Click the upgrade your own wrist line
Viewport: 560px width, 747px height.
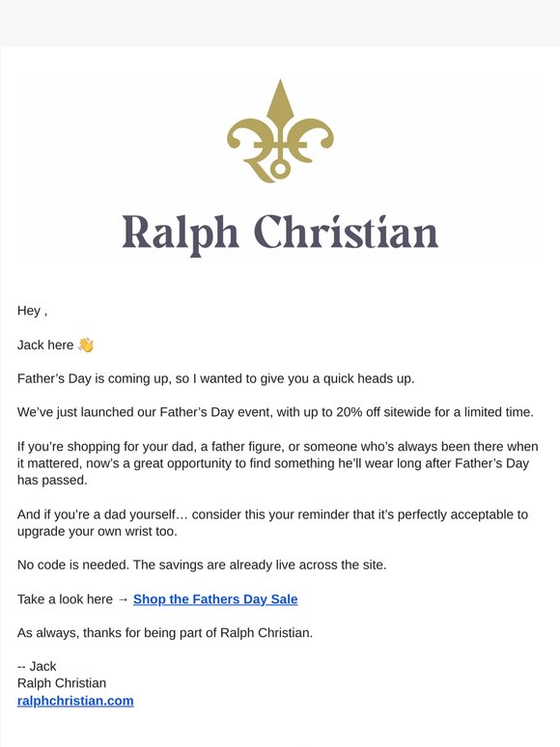pos(98,531)
